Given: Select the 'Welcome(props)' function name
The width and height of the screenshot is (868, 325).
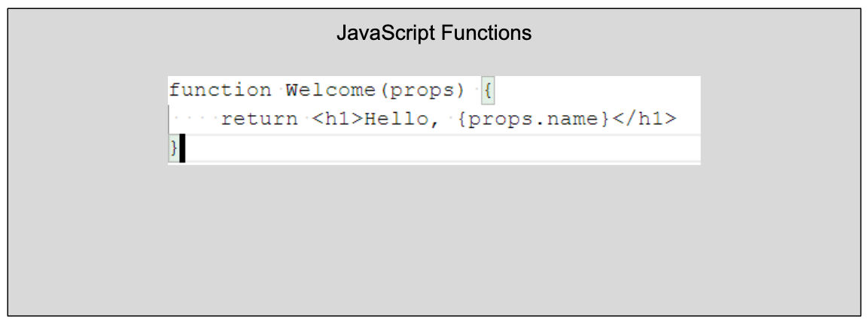Looking at the screenshot, I should point(376,90).
